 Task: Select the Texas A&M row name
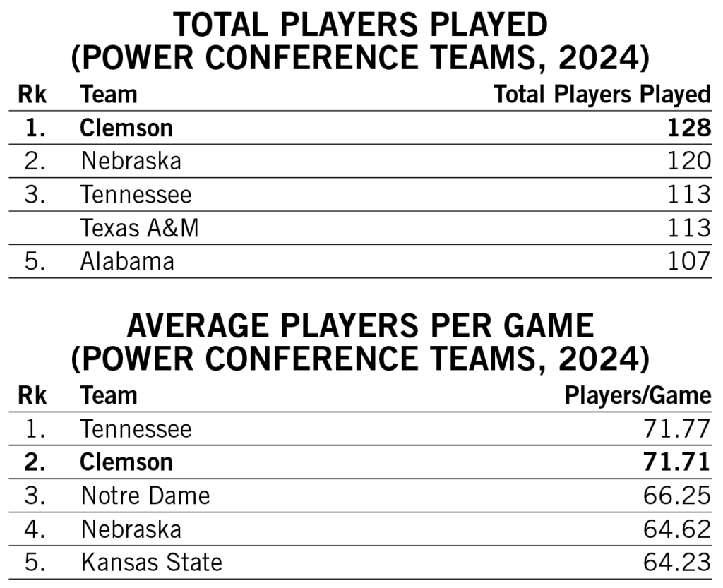tap(140, 228)
